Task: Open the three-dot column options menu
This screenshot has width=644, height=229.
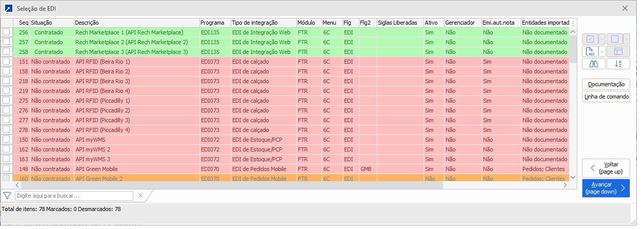Action: pos(573,23)
